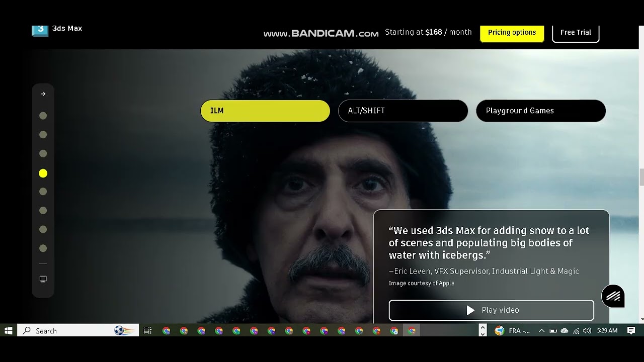
Task: Click the "Starting at $168 / month" price text
Action: point(428,32)
